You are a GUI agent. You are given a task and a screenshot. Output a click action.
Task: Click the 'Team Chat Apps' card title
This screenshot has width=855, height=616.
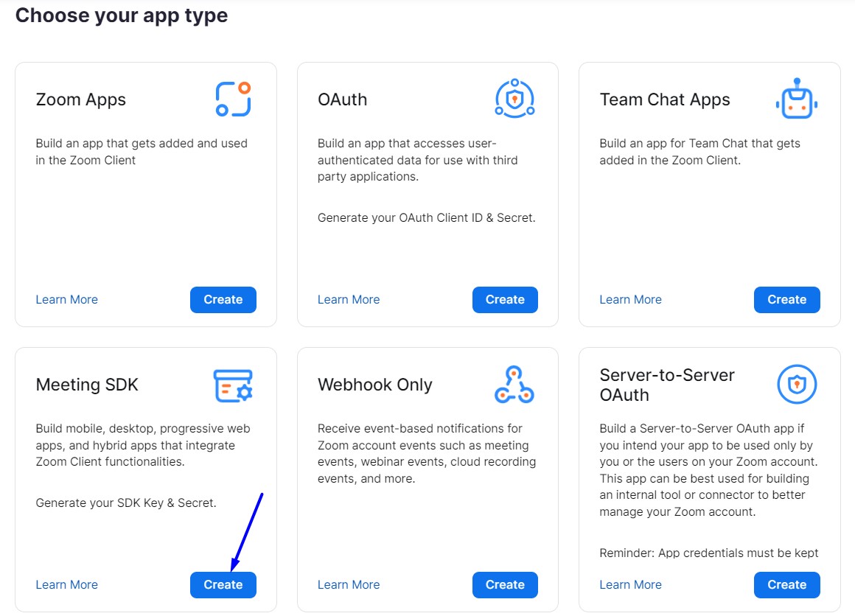[665, 99]
